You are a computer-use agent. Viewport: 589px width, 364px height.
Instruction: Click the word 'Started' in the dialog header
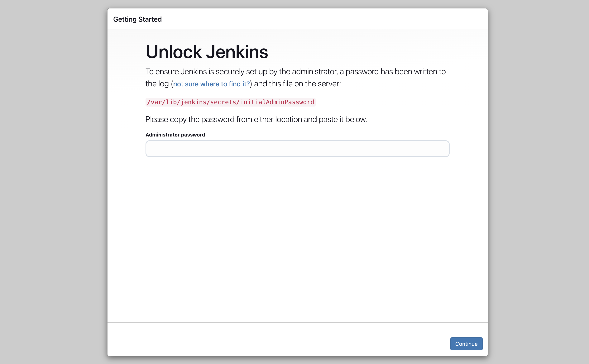click(150, 19)
